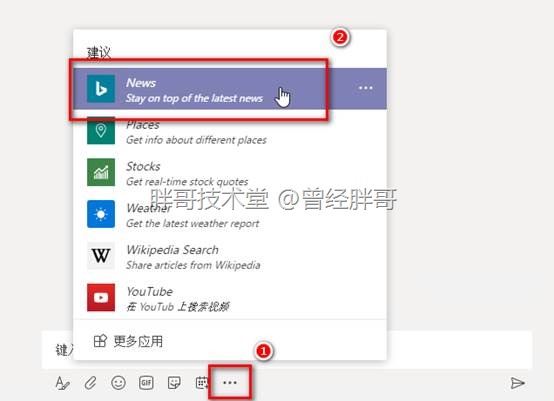Open the text Format options icon
The height and width of the screenshot is (401, 554).
63,383
